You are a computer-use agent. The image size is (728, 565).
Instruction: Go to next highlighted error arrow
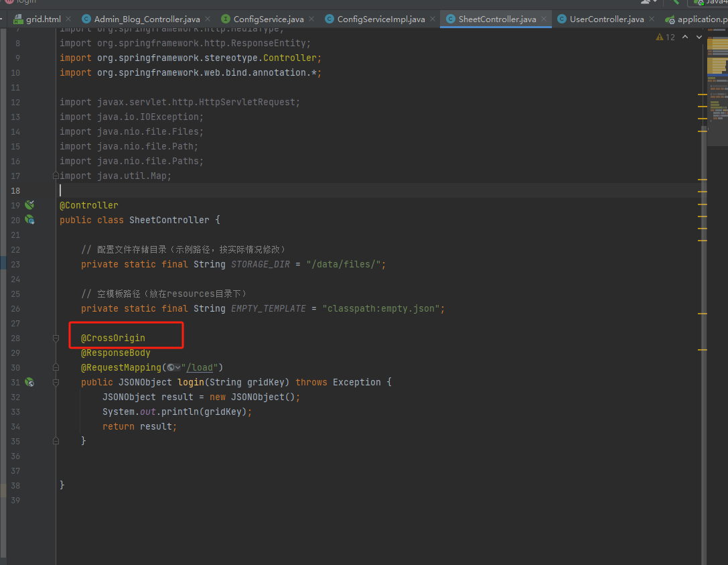point(699,37)
